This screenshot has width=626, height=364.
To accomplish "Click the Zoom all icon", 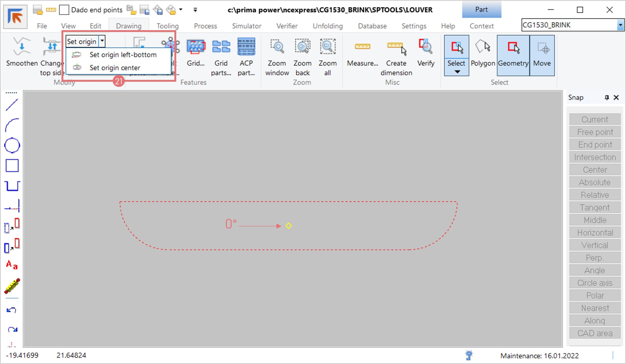I will coord(327,47).
